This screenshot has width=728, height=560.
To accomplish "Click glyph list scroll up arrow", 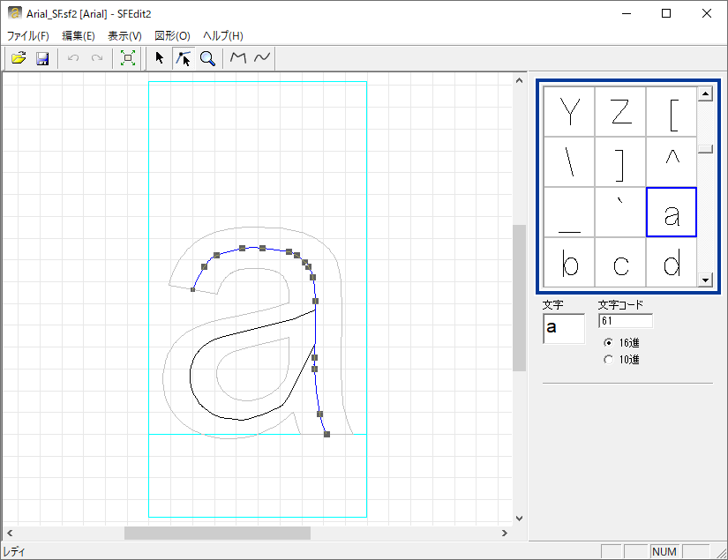I will point(705,94).
